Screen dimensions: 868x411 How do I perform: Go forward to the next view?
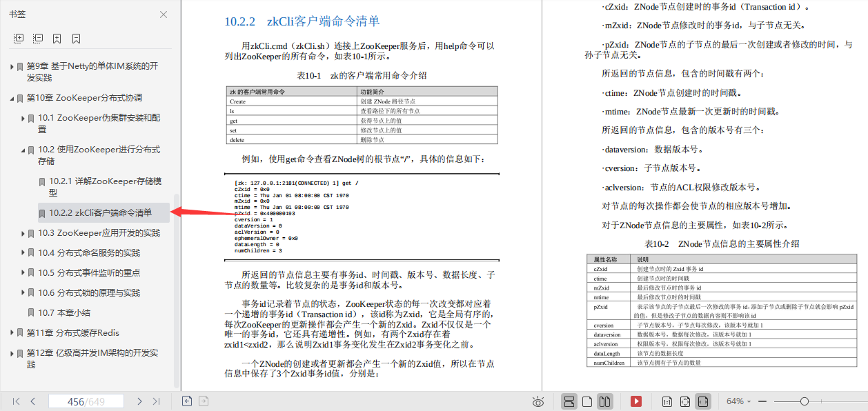204,401
